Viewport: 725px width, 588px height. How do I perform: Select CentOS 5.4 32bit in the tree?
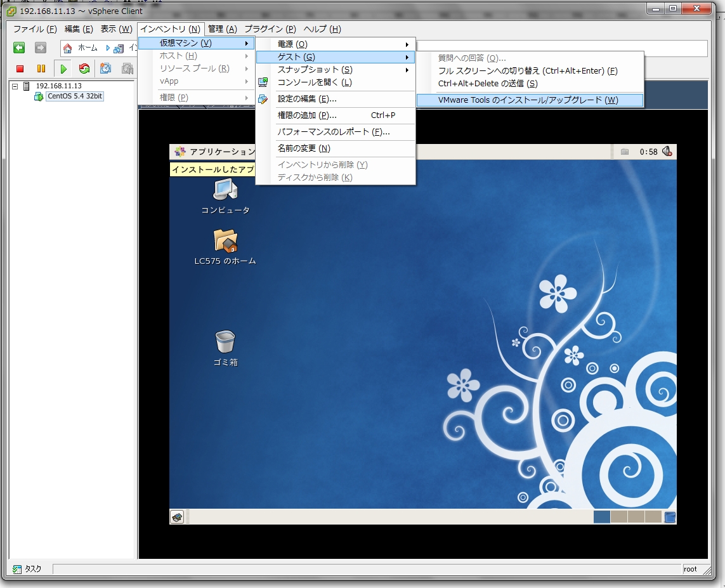pyautogui.click(x=75, y=96)
